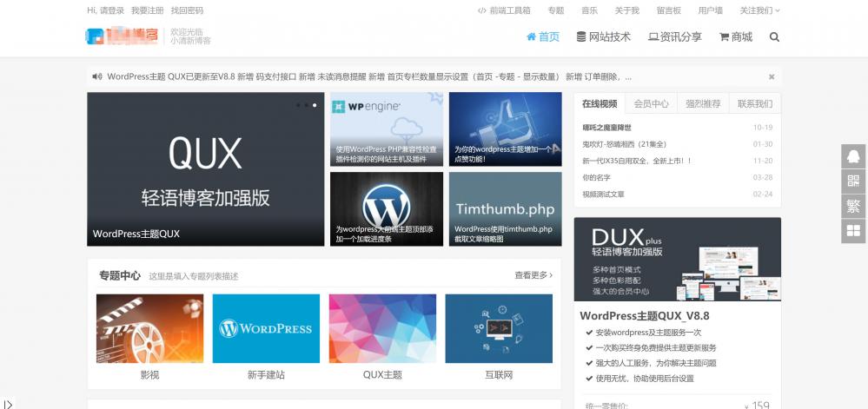The width and height of the screenshot is (868, 409).
Task: Open 网站技术 navigation menu
Action: [x=603, y=37]
